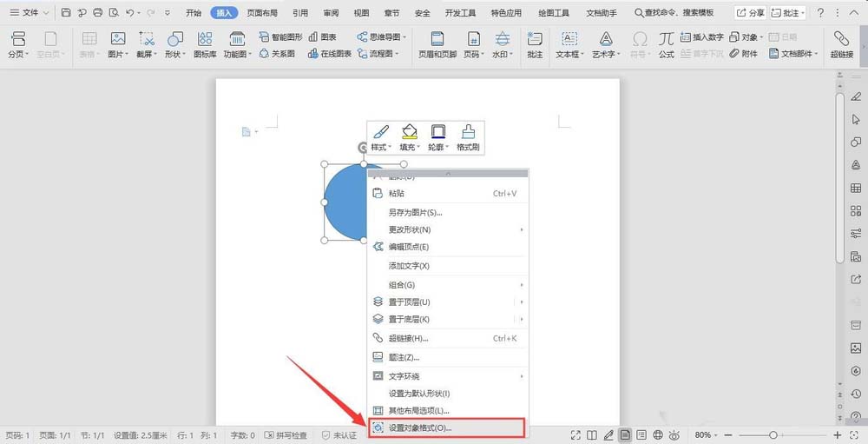
Task: Open the 形状 shapes gallery
Action: click(x=175, y=44)
